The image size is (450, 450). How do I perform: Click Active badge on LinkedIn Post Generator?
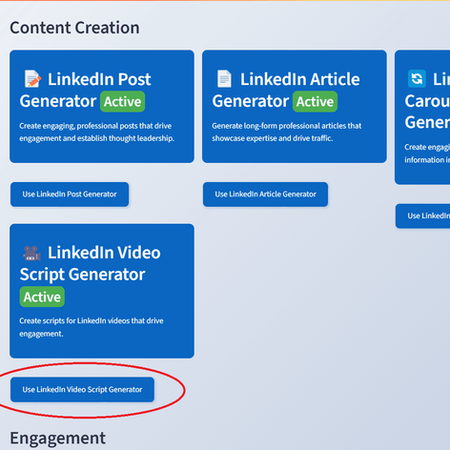tap(123, 102)
